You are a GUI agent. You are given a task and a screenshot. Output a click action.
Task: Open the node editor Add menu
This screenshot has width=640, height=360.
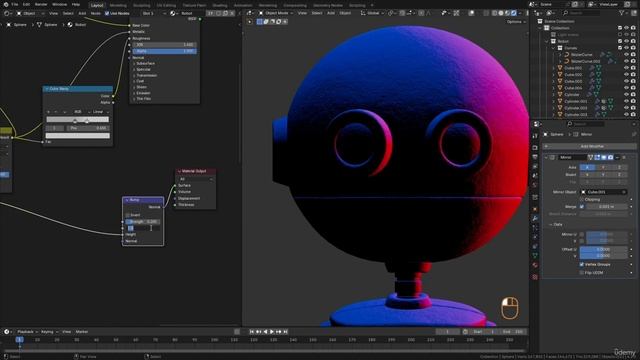[x=82, y=13]
